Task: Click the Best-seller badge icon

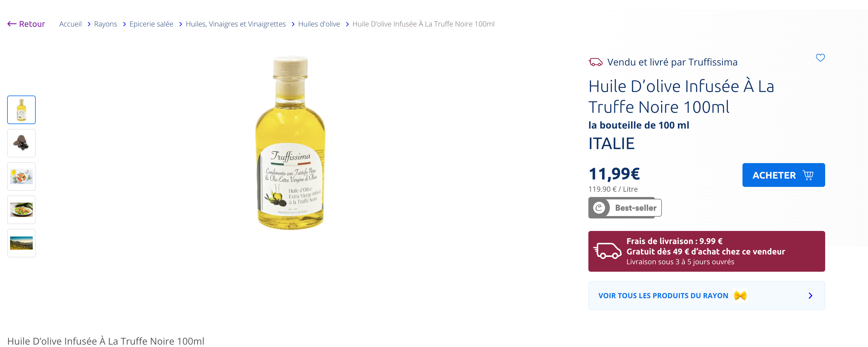Action: point(599,208)
